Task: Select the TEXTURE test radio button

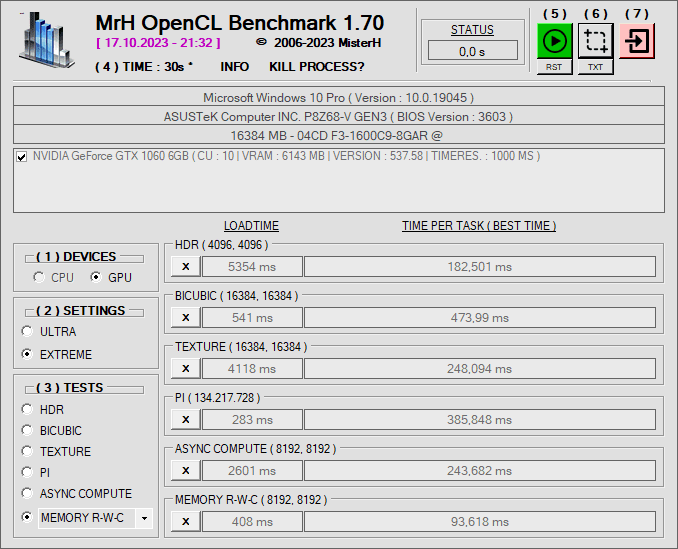Action: (x=27, y=451)
